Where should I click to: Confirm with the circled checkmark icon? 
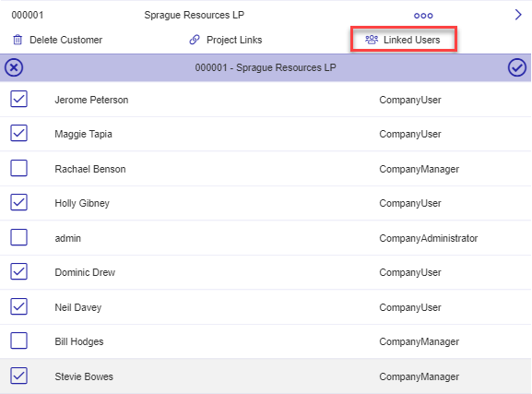[x=516, y=67]
